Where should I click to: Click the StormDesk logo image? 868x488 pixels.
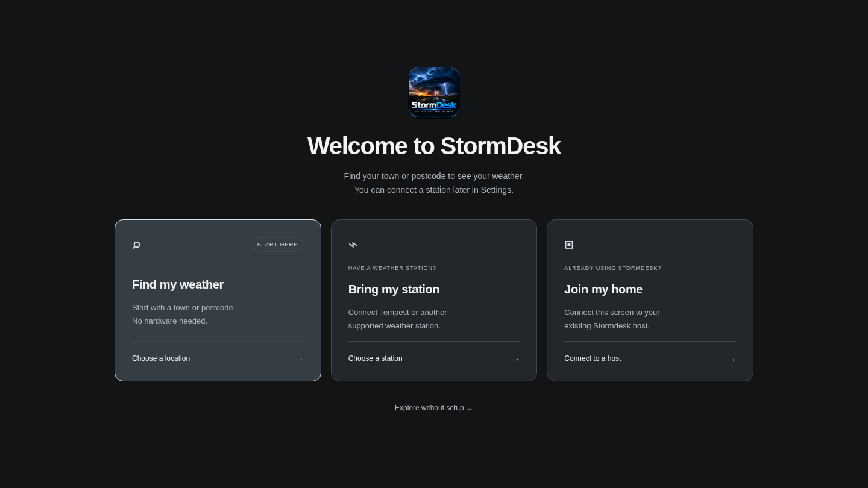tap(434, 92)
